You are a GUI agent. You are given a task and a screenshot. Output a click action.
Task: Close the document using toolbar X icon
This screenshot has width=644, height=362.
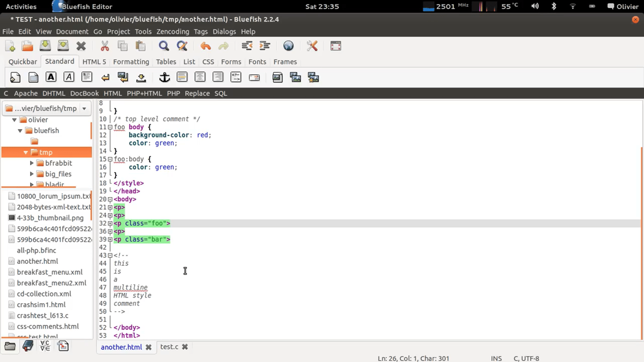pos(81,46)
